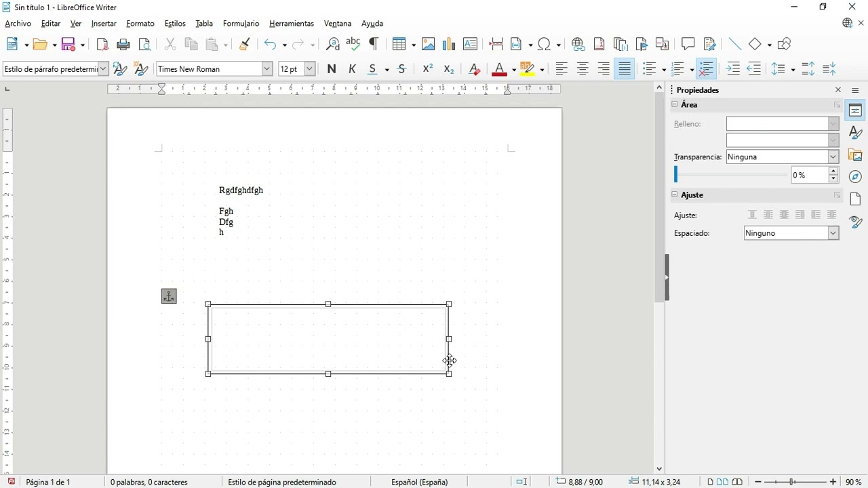
Task: Cut the selection with the scissors icon
Action: [170, 45]
